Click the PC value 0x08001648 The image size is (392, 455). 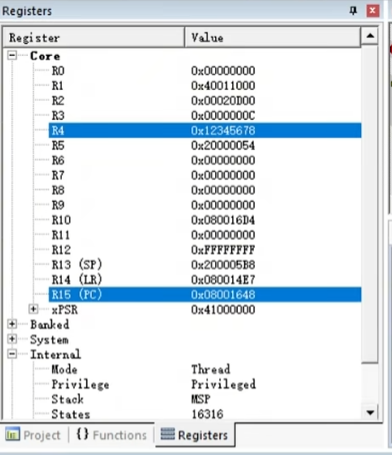point(223,294)
